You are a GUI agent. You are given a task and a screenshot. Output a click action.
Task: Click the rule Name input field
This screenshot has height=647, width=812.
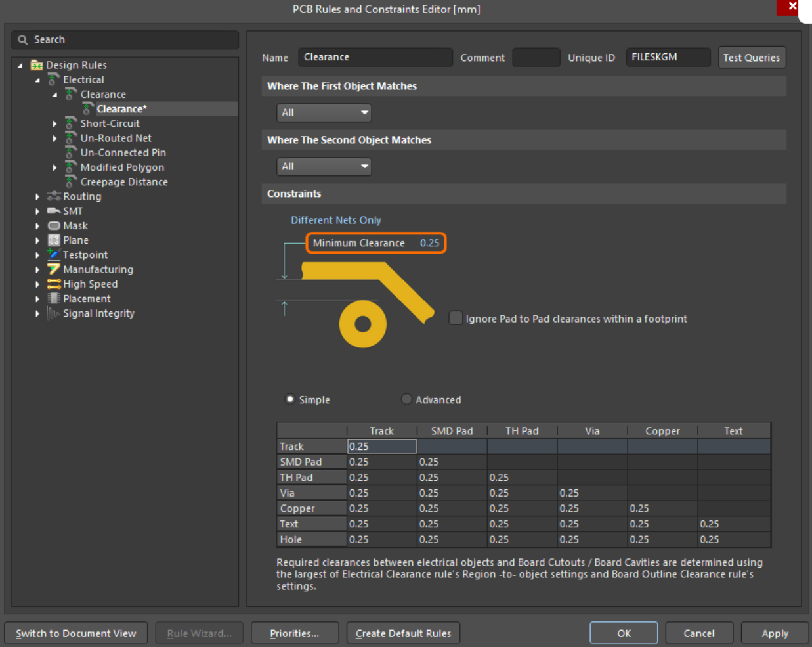[x=375, y=57]
